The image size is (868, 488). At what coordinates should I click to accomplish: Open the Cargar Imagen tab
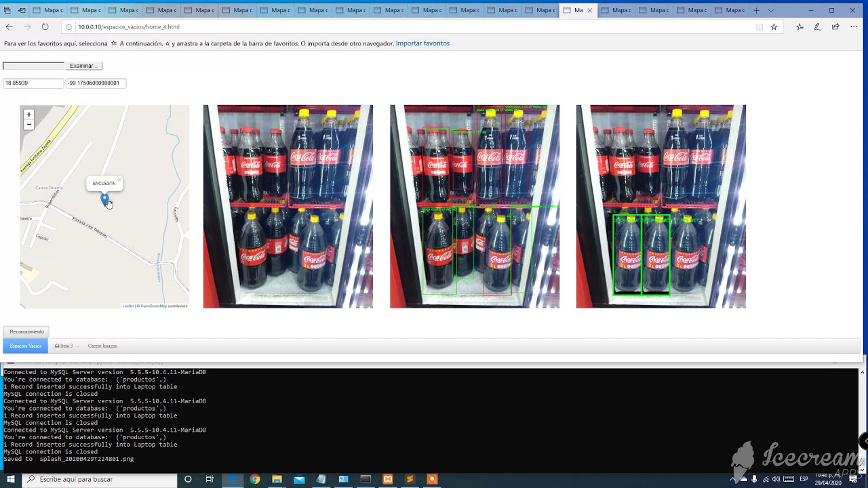tap(102, 346)
